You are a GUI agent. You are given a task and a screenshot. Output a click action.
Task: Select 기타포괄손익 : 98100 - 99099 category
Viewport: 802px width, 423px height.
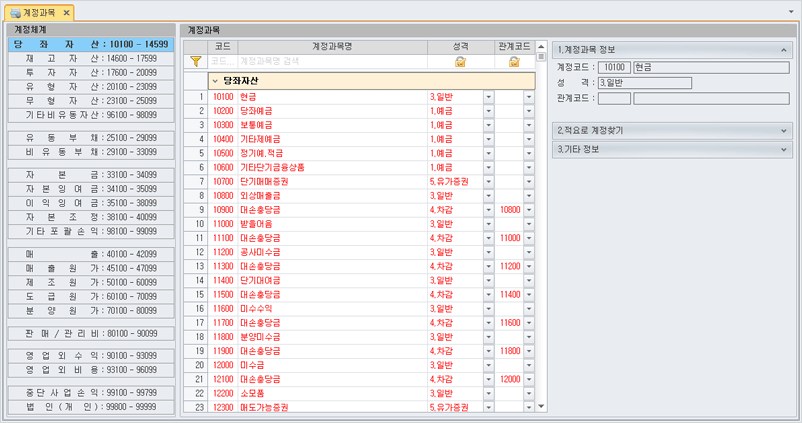91,231
